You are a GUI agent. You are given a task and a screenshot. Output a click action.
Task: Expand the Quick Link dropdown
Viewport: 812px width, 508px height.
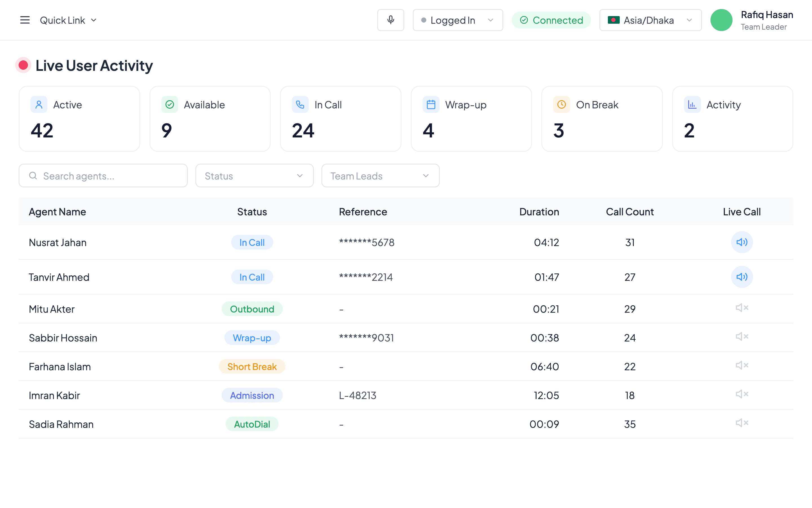pyautogui.click(x=69, y=20)
